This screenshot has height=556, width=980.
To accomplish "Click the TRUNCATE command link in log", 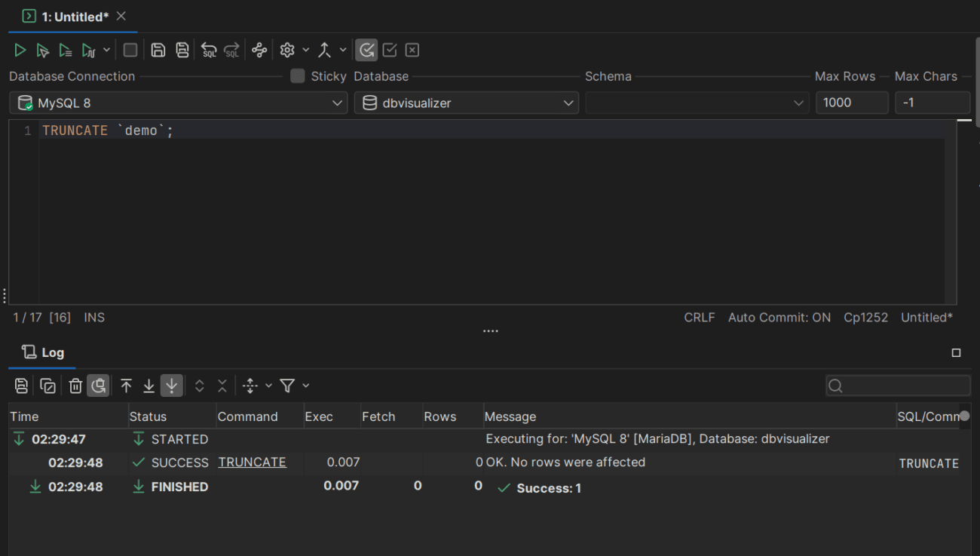I will pos(252,462).
